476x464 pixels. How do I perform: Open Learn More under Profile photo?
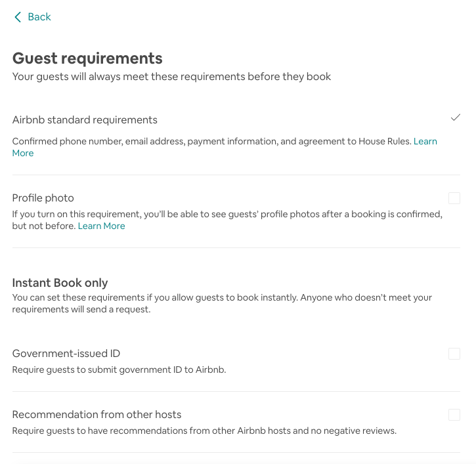[101, 226]
